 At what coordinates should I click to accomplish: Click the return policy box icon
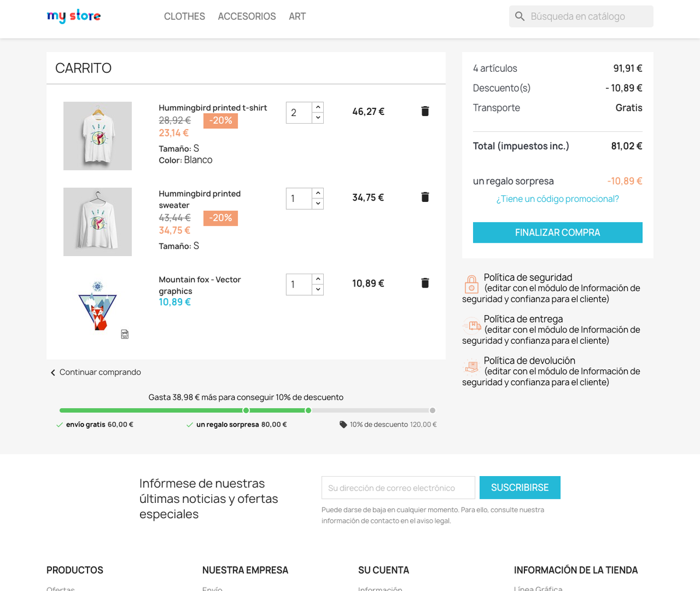[x=471, y=366]
